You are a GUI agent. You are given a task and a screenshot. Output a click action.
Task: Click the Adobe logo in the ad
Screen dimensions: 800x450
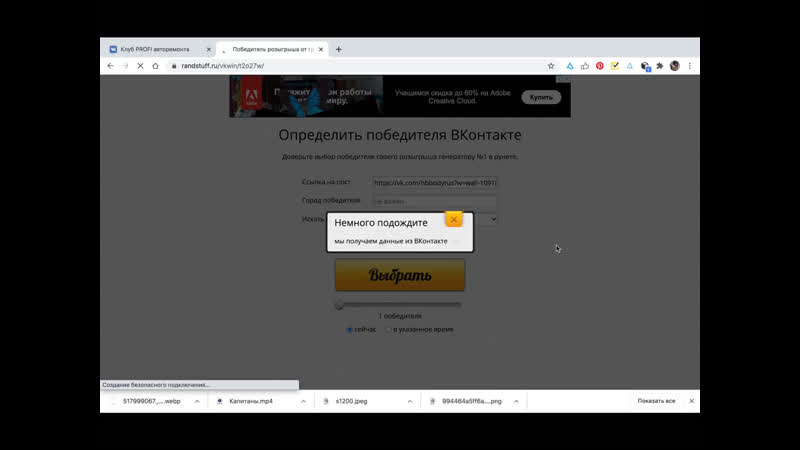[252, 96]
